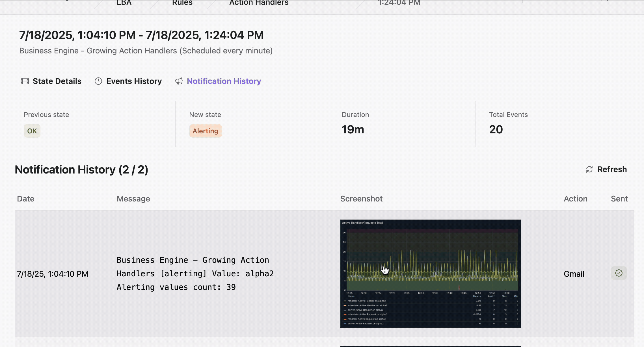Image resolution: width=644 pixels, height=347 pixels.
Task: Click the Growing Action Handlers subtitle
Action: pos(146,51)
